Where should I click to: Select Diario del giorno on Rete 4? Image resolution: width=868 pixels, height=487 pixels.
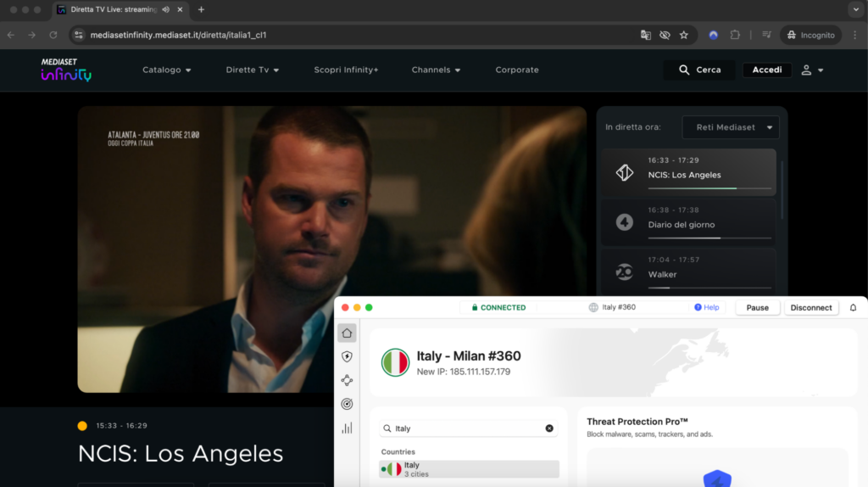point(688,221)
